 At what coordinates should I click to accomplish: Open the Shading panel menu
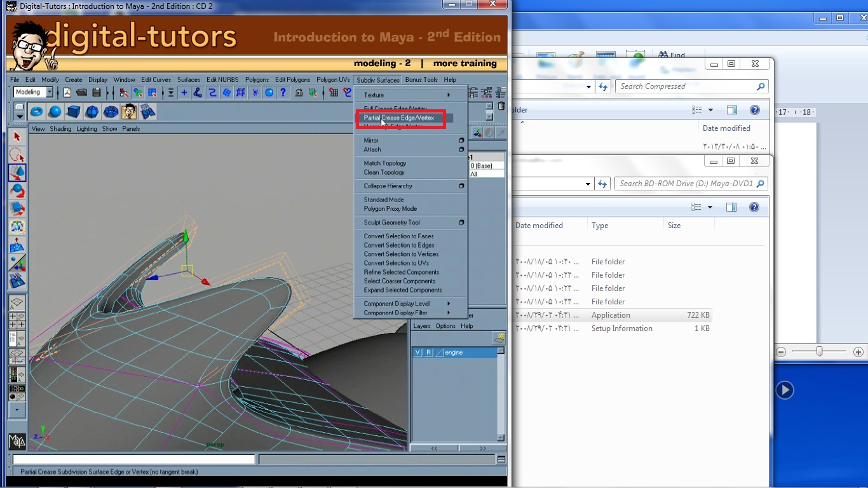point(60,129)
